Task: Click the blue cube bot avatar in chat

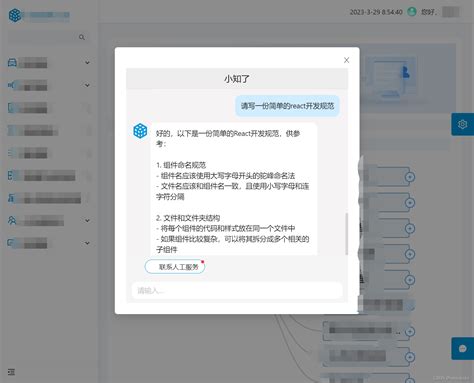Action: 140,131
